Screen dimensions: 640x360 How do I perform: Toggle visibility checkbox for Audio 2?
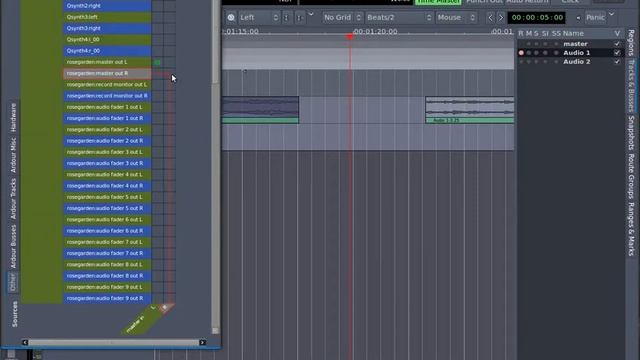[x=617, y=62]
